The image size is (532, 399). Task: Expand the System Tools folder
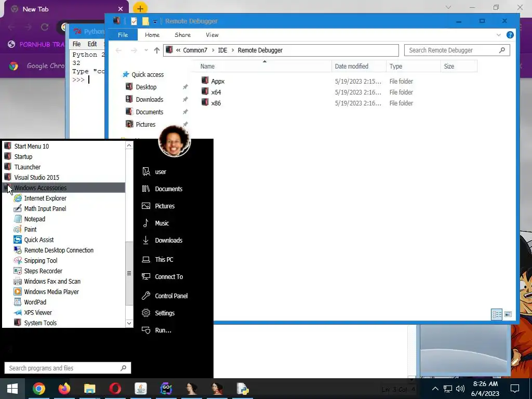(x=40, y=323)
